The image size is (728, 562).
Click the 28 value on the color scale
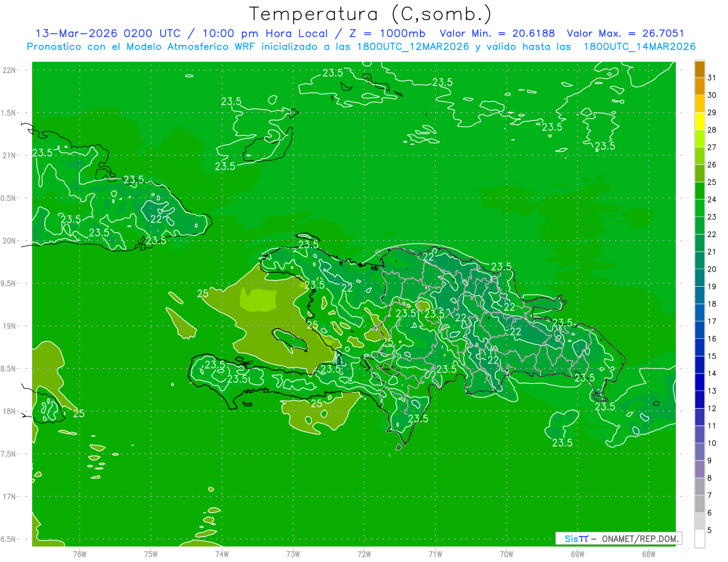click(712, 130)
